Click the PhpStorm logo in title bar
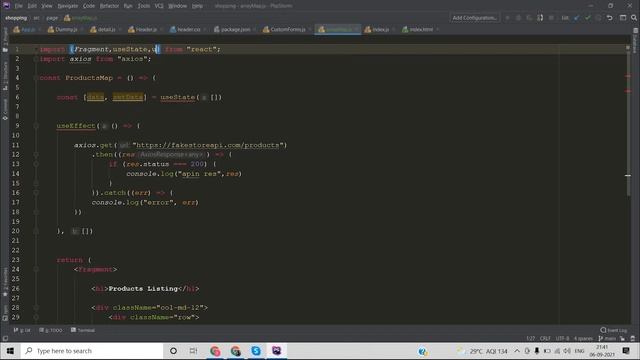This screenshot has height=360, width=640. pos(6,6)
